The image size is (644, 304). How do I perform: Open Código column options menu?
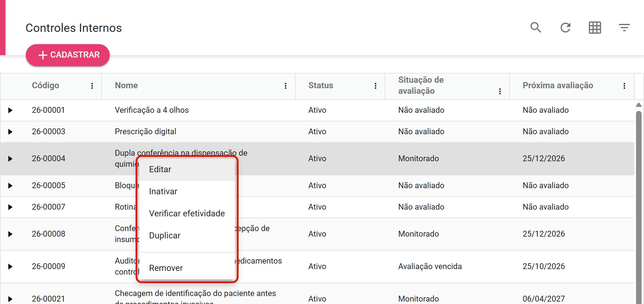tap(92, 86)
